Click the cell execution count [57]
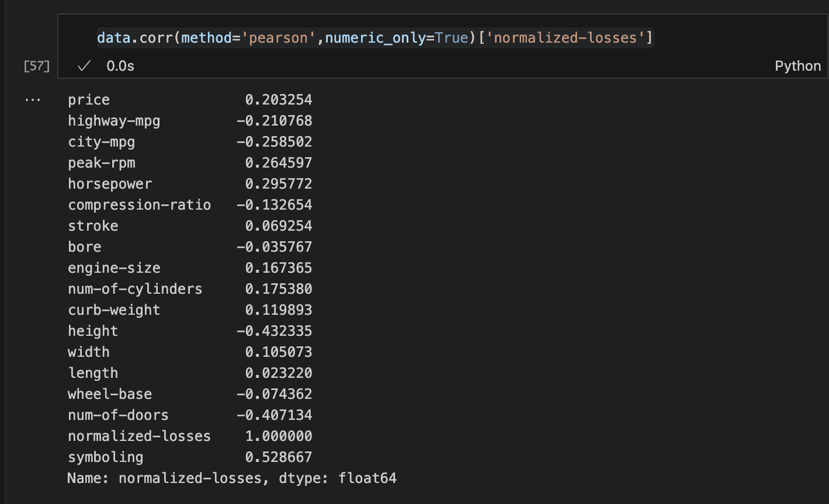829x504 pixels. pyautogui.click(x=36, y=66)
